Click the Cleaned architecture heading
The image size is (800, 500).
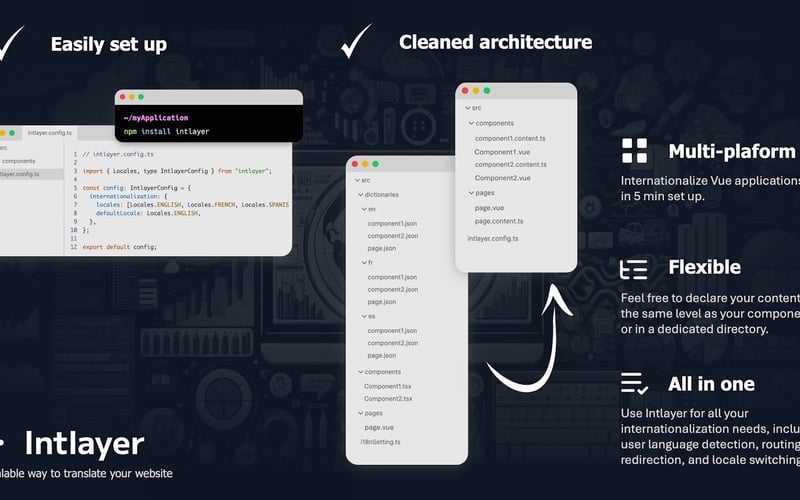[495, 42]
